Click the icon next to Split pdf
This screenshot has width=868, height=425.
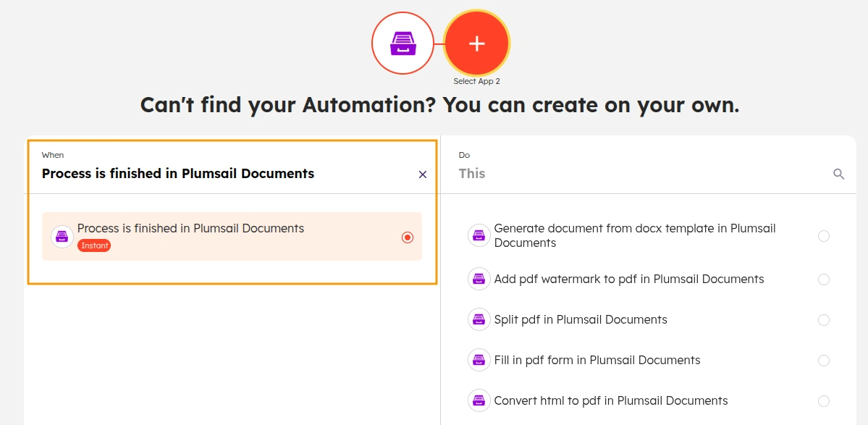point(479,319)
